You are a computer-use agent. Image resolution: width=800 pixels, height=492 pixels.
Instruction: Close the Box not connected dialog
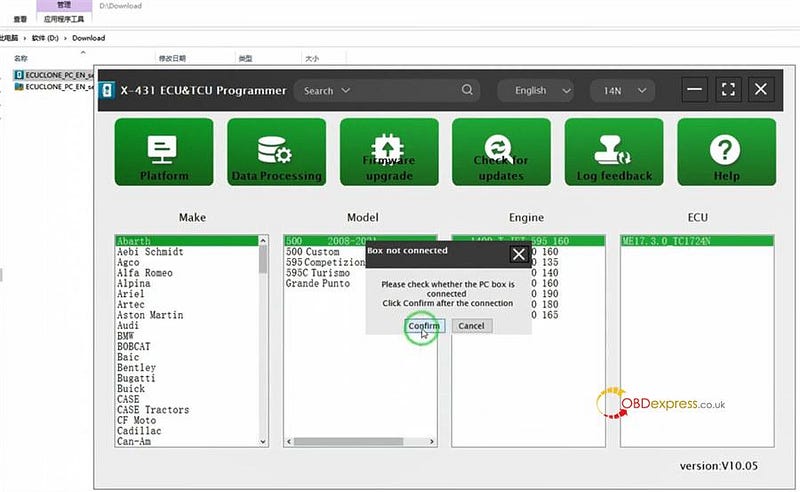(x=518, y=254)
